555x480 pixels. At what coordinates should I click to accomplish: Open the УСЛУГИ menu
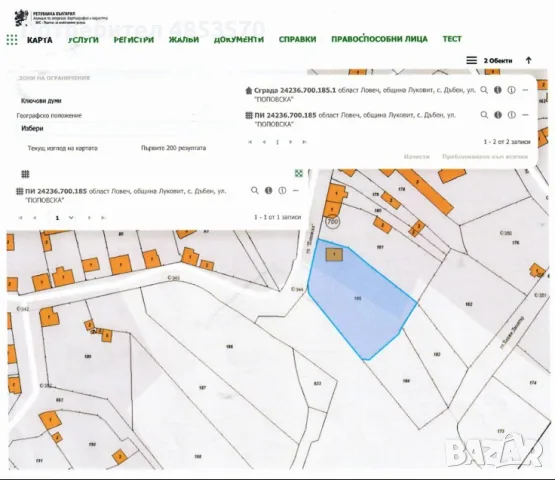[83, 40]
